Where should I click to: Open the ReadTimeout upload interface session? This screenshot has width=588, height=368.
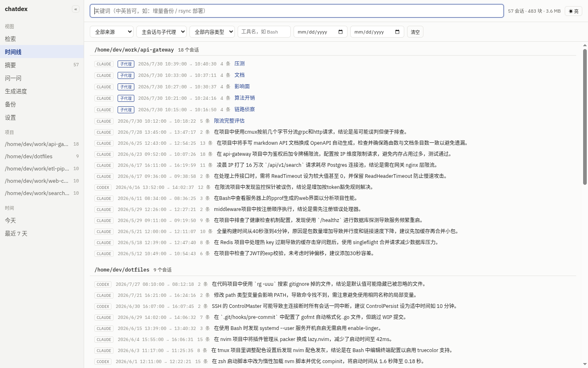pyautogui.click(x=333, y=176)
